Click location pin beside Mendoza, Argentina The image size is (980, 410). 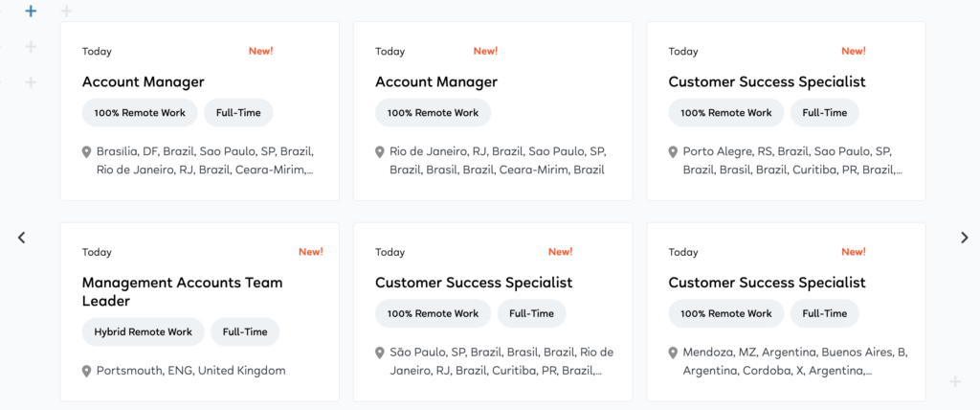tap(674, 353)
